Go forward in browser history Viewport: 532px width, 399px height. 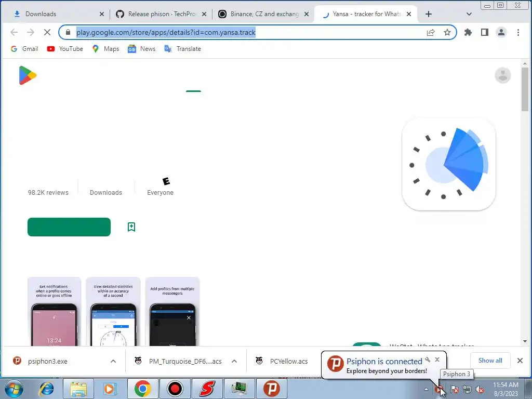coord(31,32)
